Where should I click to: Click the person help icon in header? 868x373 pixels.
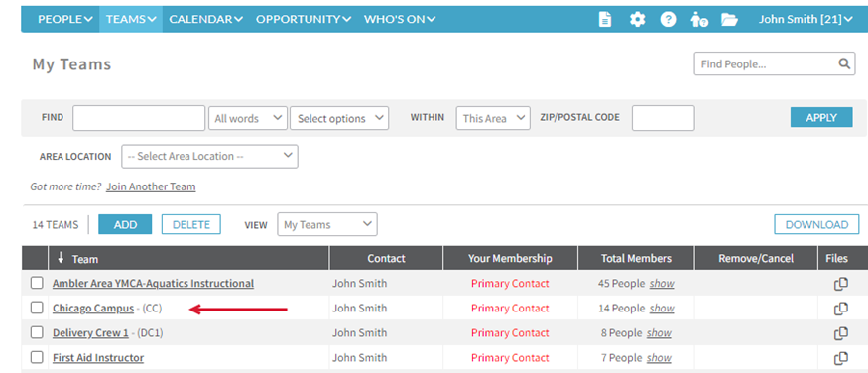coord(699,20)
